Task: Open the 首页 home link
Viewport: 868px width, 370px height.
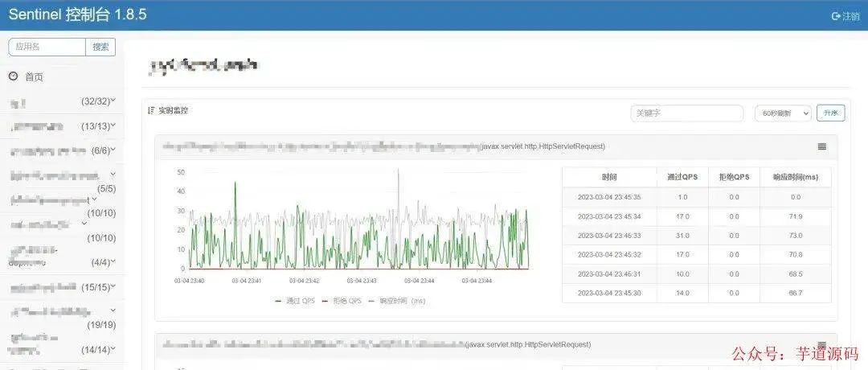Action: (34, 77)
